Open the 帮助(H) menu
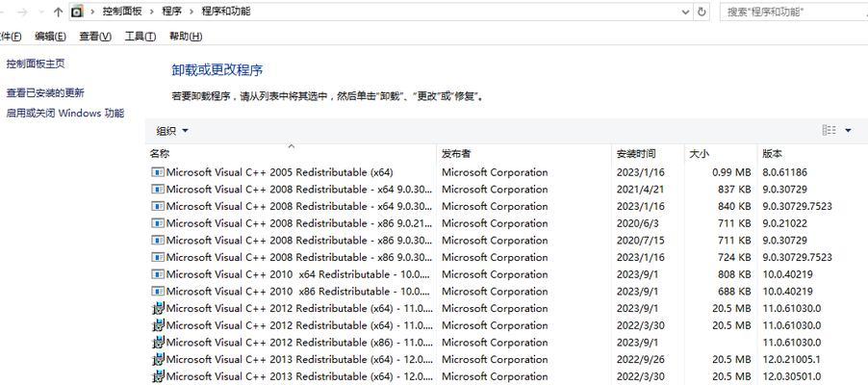The width and height of the screenshot is (868, 385). click(186, 37)
